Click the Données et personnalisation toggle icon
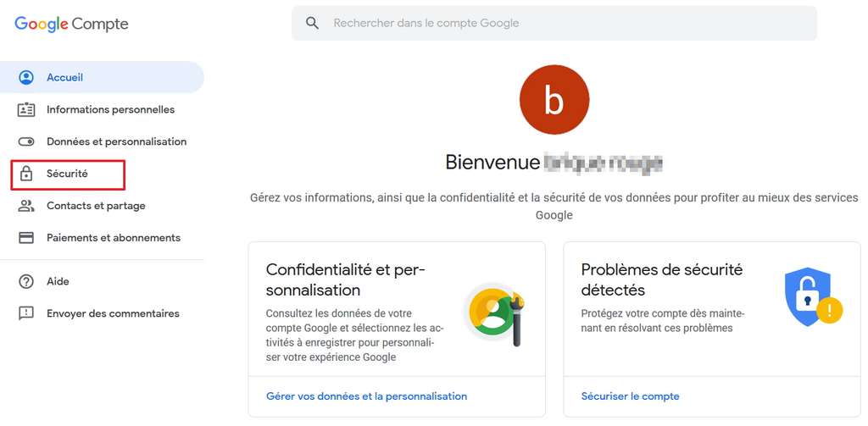Screen dimensions: 868x426 [x=26, y=142]
